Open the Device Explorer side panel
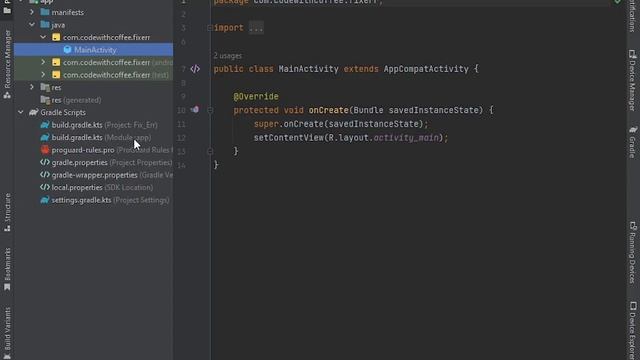640x360 pixels. tap(633, 331)
